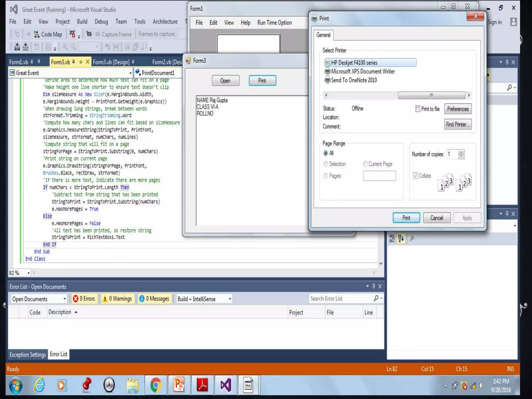Open Google Chrome from the taskbar

(x=155, y=385)
